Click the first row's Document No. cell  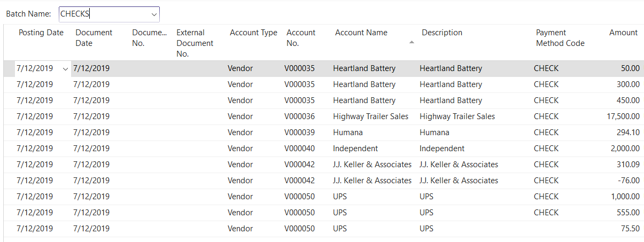point(150,68)
